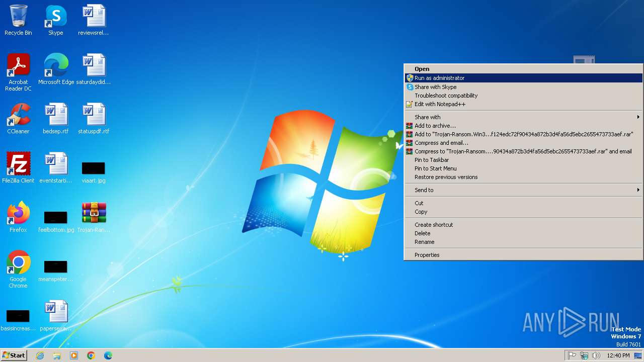Open the Recycle Bin desktop icon
Image resolution: width=644 pixels, height=362 pixels.
(x=18, y=20)
